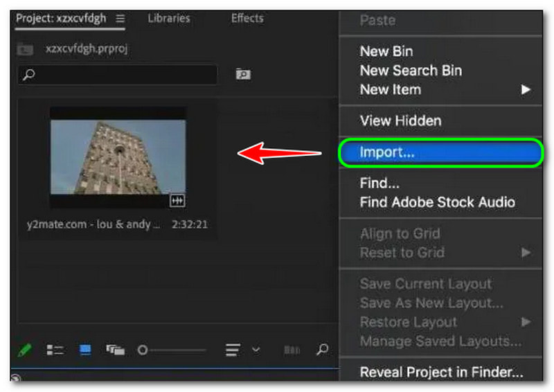
Task: Click the project file bin icon beside xzxcvfdgh.prproj
Action: click(x=25, y=48)
